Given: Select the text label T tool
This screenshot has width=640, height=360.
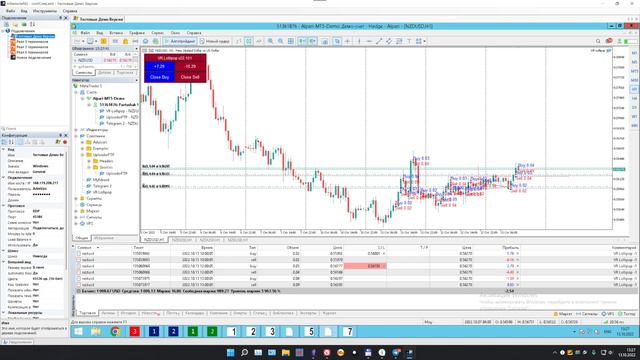Looking at the screenshot, I should coord(409,41).
